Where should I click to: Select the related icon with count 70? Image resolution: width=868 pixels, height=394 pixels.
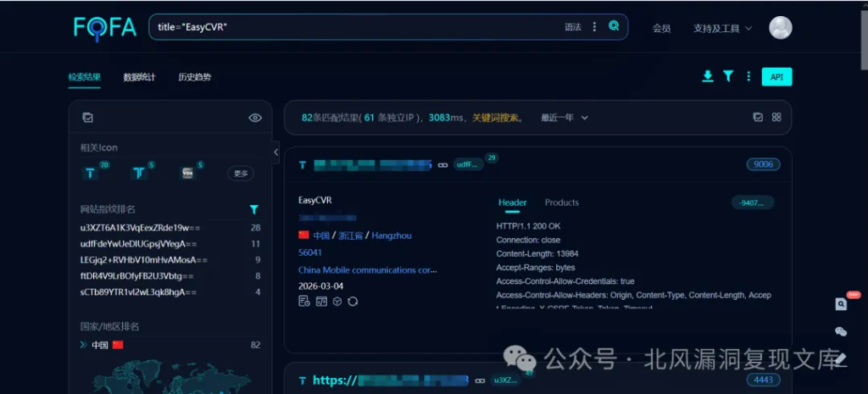click(x=91, y=173)
